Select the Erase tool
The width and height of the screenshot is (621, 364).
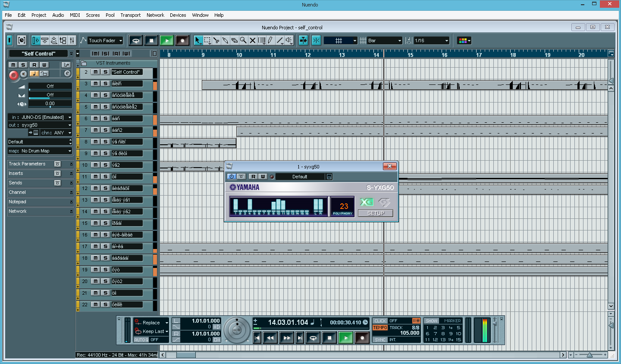[x=234, y=40]
